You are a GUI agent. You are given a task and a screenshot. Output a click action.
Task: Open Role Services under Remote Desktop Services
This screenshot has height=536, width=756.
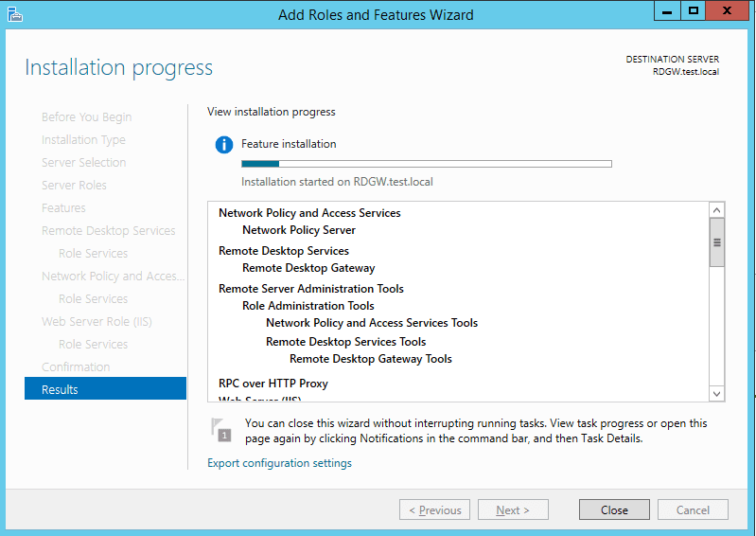coord(93,253)
